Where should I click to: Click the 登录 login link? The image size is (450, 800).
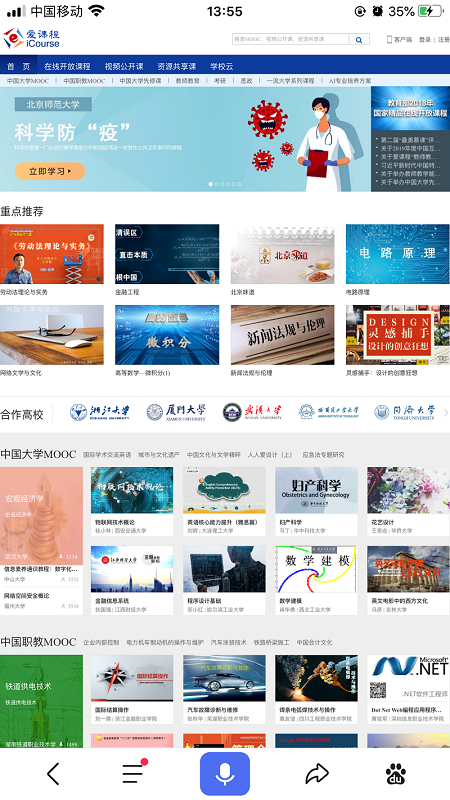425,39
